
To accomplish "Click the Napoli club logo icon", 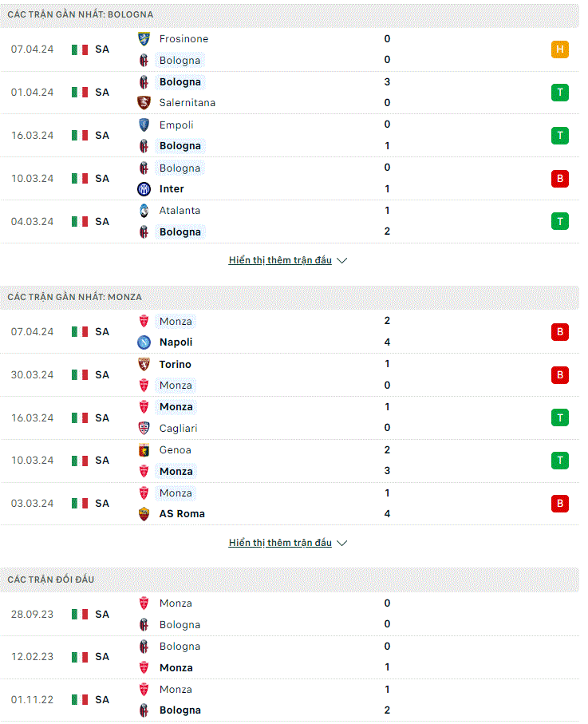I will 144,342.
